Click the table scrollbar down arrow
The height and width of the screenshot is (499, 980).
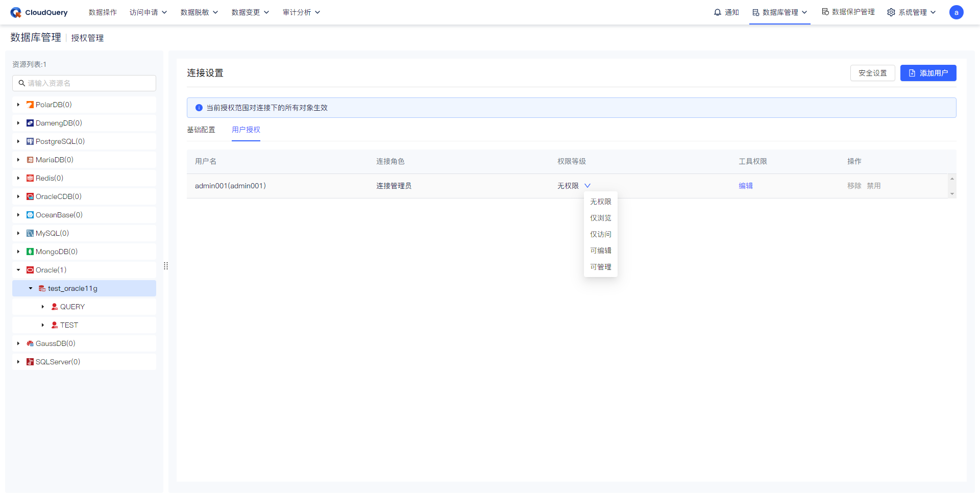click(x=952, y=194)
